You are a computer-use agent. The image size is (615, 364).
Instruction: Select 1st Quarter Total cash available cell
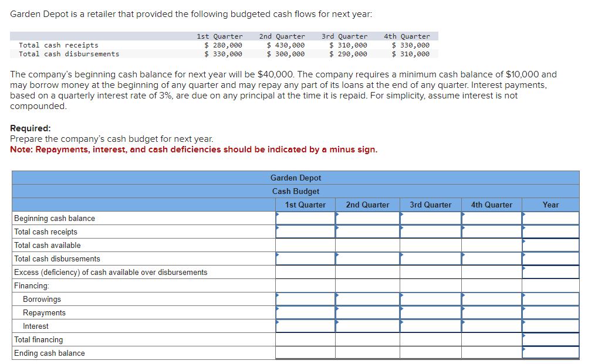point(305,245)
